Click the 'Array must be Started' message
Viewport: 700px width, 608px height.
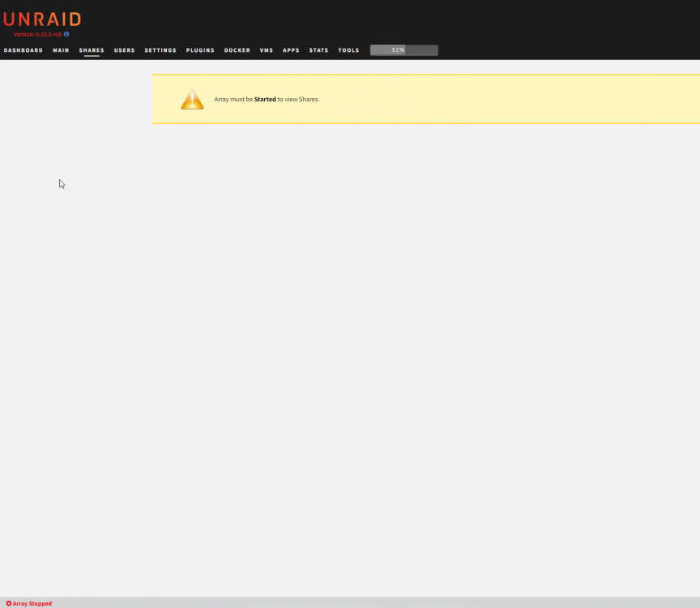tap(267, 99)
